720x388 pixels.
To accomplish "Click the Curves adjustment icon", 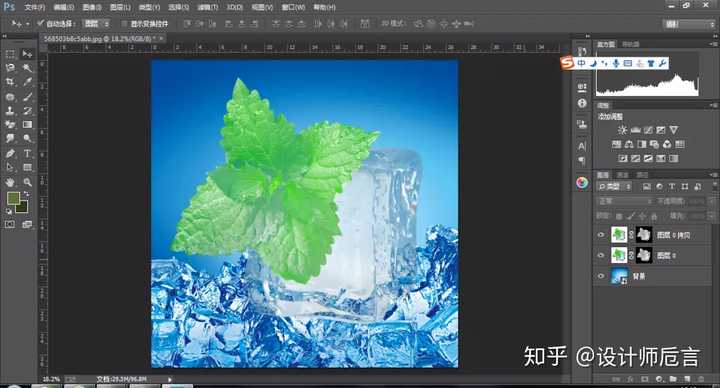I will (x=648, y=130).
